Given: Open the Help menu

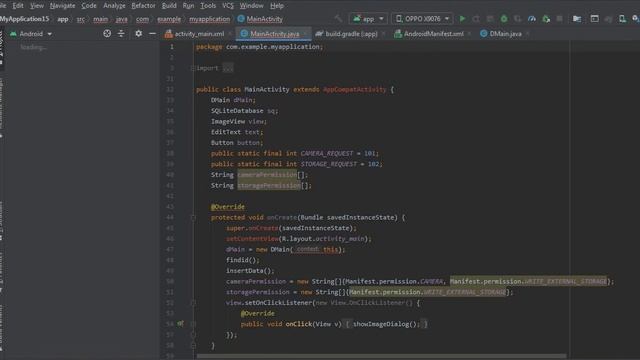Looking at the screenshot, I should tap(277, 6).
